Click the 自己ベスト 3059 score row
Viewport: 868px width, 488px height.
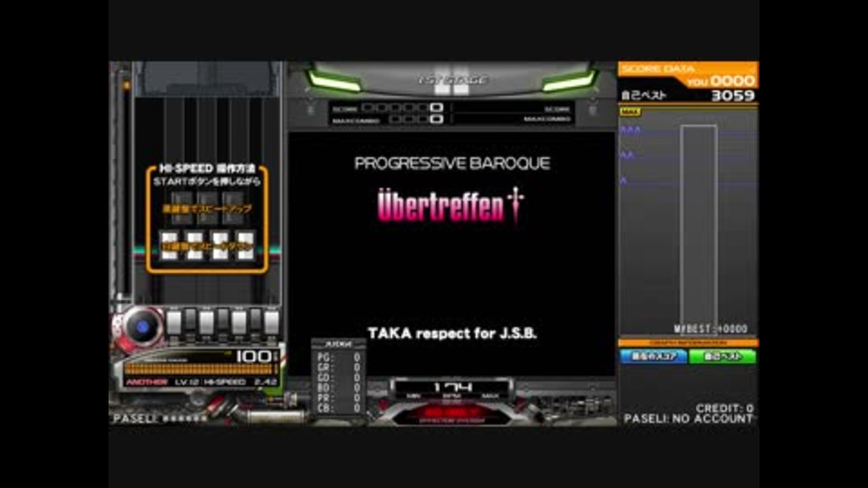tap(688, 96)
